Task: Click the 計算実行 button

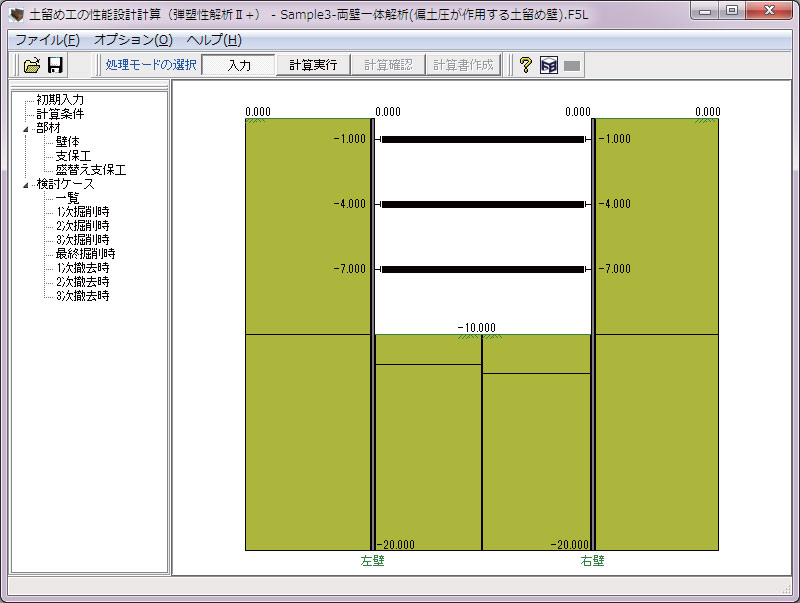Action: pos(313,65)
